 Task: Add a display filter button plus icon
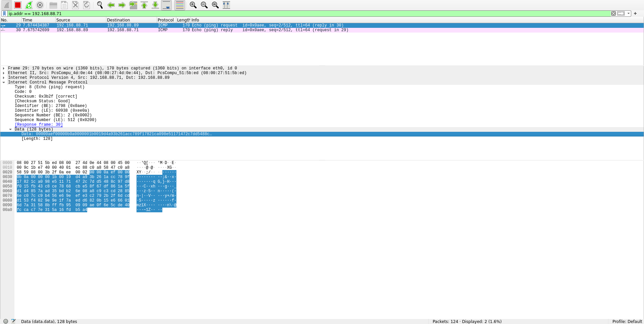coord(635,14)
